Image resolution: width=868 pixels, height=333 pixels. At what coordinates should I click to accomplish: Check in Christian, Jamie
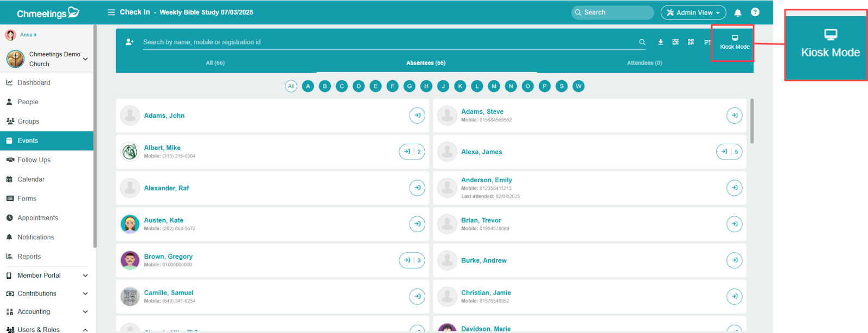pyautogui.click(x=735, y=296)
